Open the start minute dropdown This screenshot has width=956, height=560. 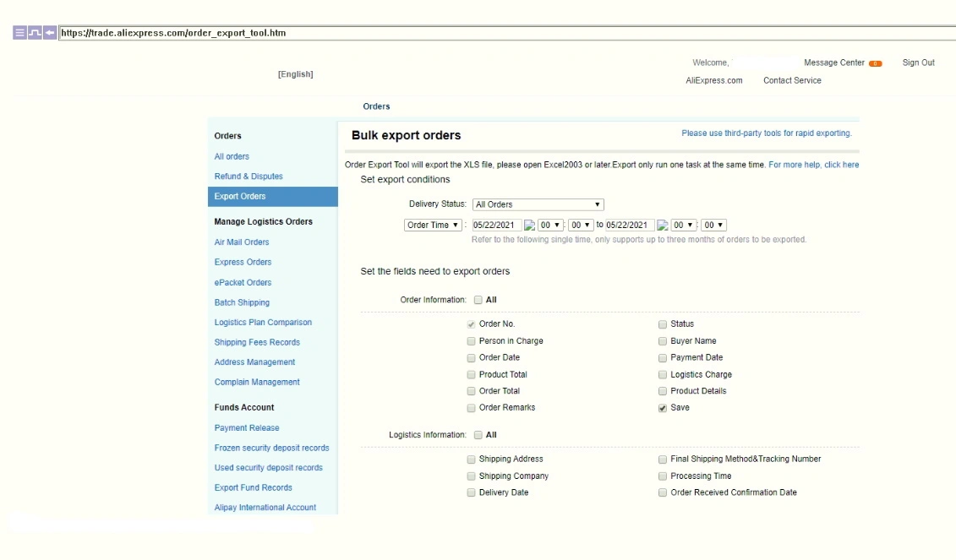point(581,226)
